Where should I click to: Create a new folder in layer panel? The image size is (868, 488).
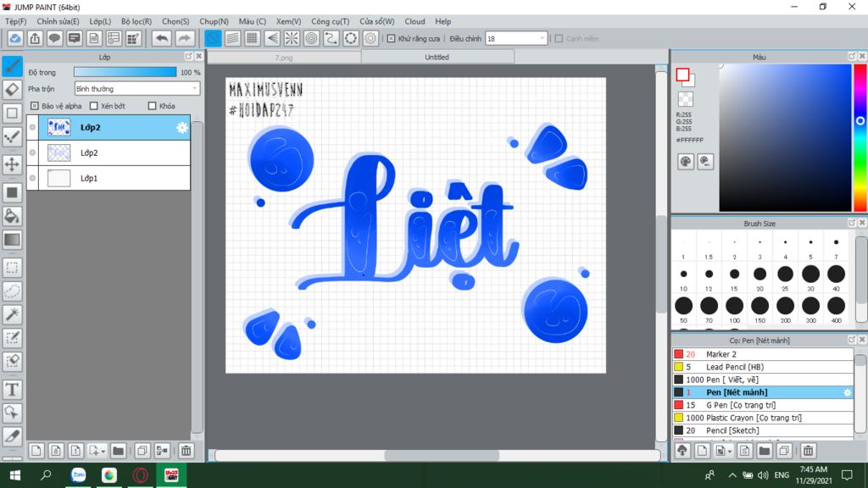pos(118,451)
